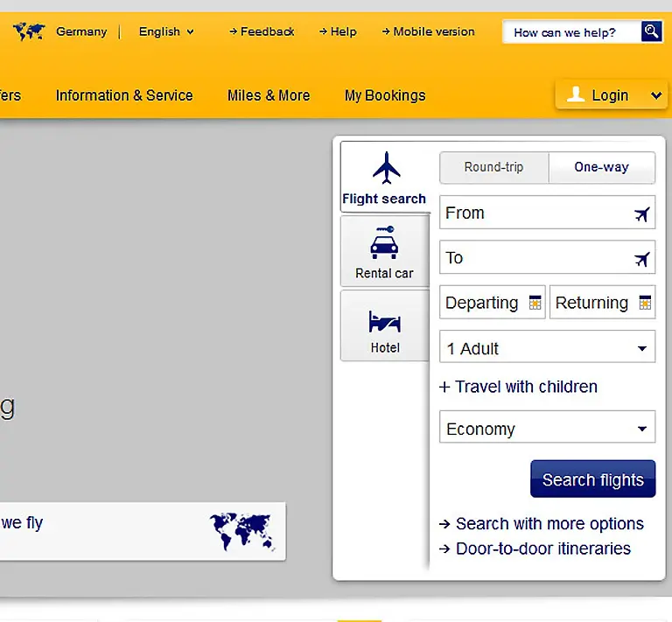Switch to One-way trip
The width and height of the screenshot is (672, 622).
pos(601,167)
